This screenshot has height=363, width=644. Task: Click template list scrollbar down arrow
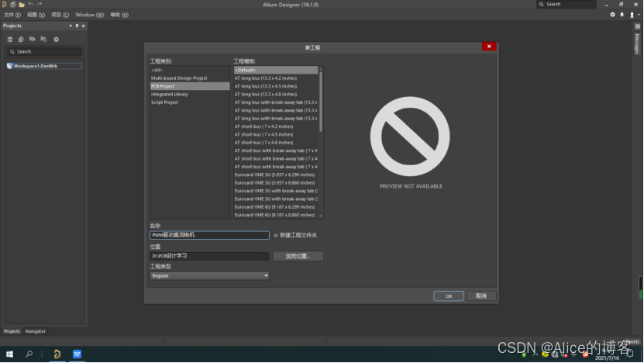[321, 216]
